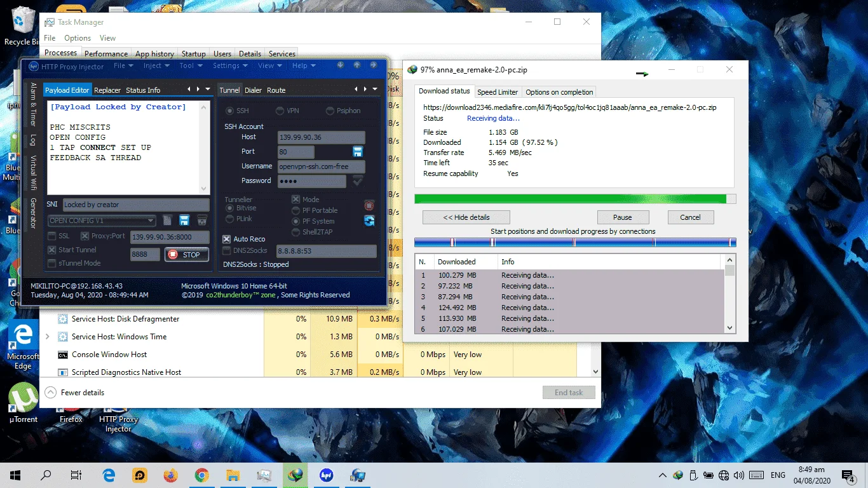Click the down arrow icon in HTTP Proxy Injector title bar
This screenshot has height=488, width=868.
[x=341, y=65]
